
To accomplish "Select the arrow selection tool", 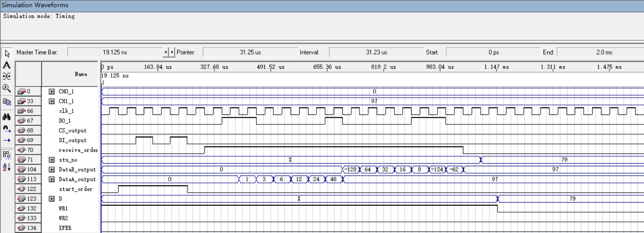I will point(7,54).
